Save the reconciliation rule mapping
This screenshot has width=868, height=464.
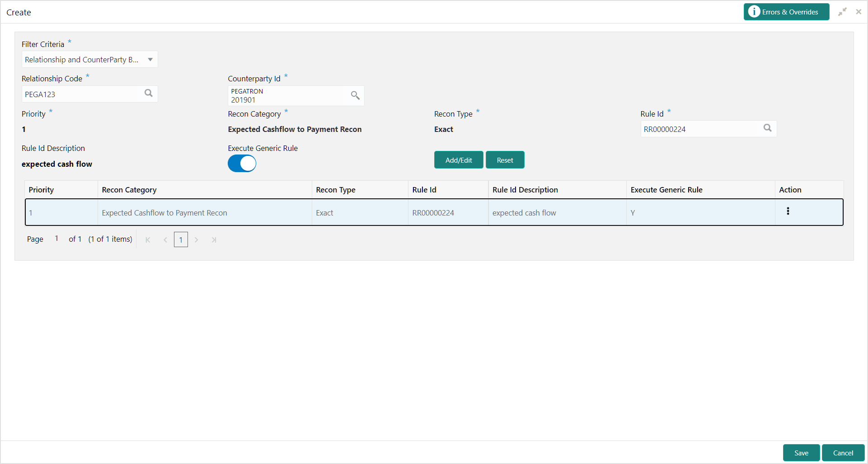coord(801,453)
